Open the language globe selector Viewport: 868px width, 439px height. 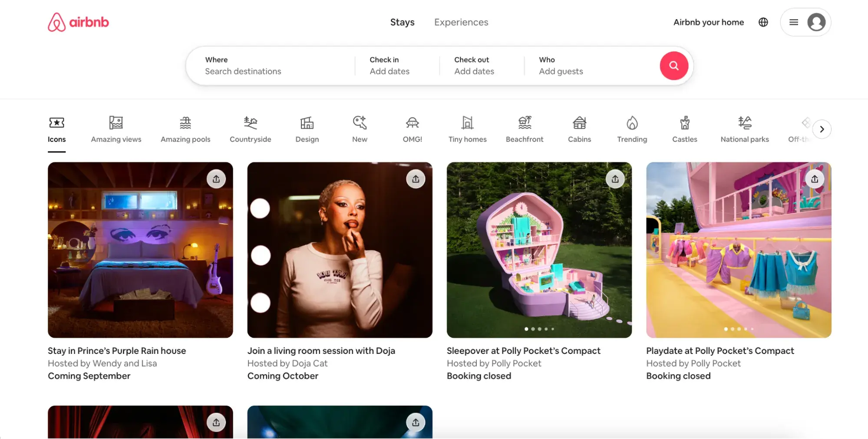point(763,22)
